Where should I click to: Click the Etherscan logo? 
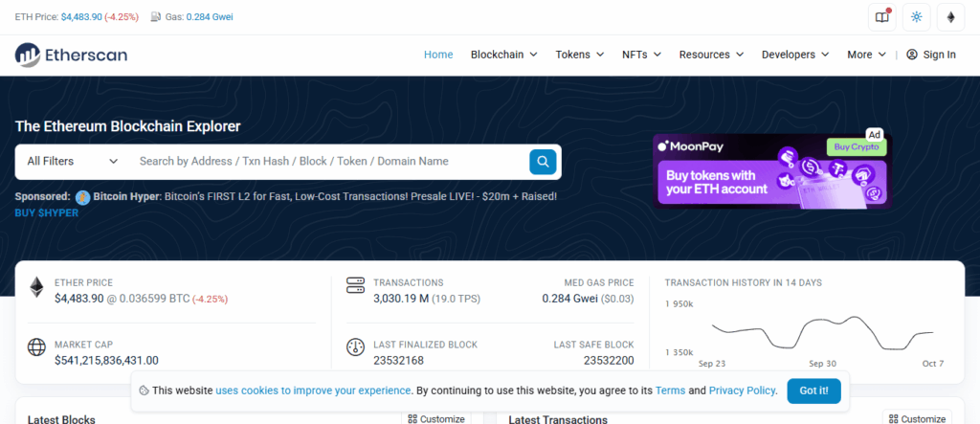69,55
